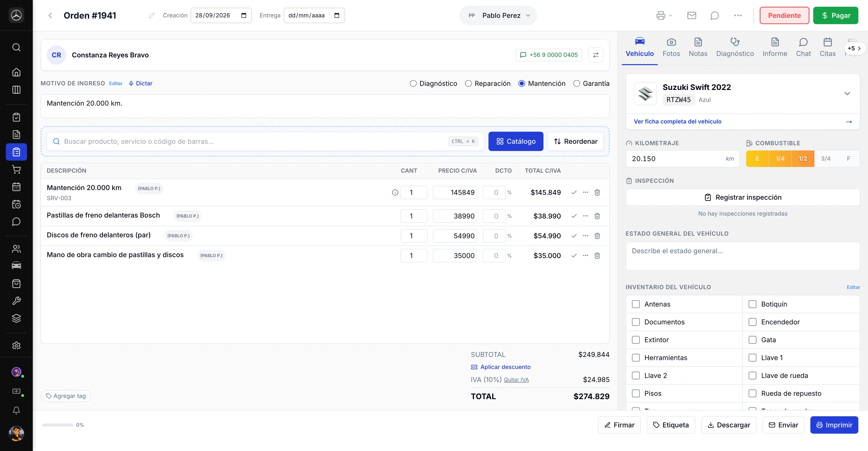Select the Reparación radio option
This screenshot has width=868, height=451.
[468, 84]
